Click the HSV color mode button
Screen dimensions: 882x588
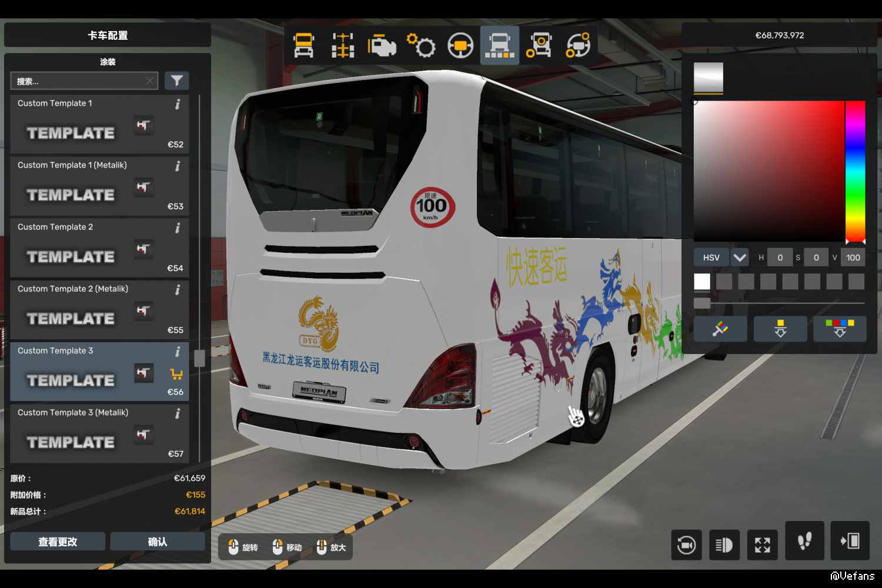coord(711,258)
